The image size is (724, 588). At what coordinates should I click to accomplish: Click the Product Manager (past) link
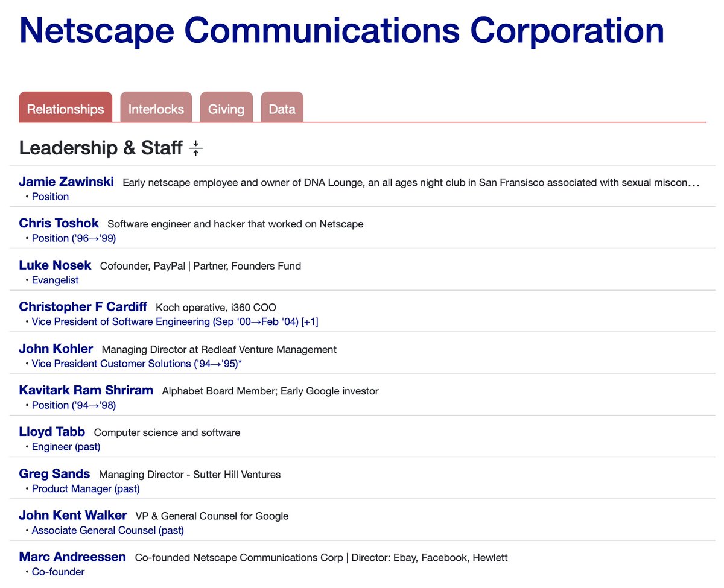coord(86,488)
